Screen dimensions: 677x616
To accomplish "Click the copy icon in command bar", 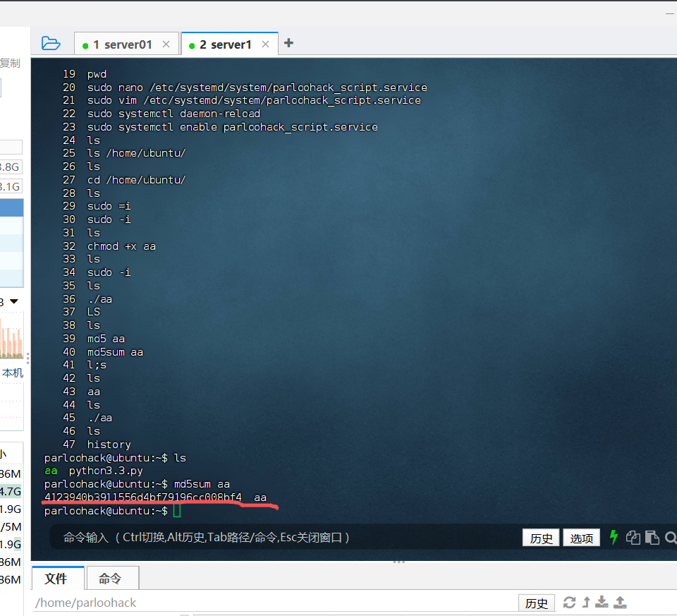I will 633,538.
